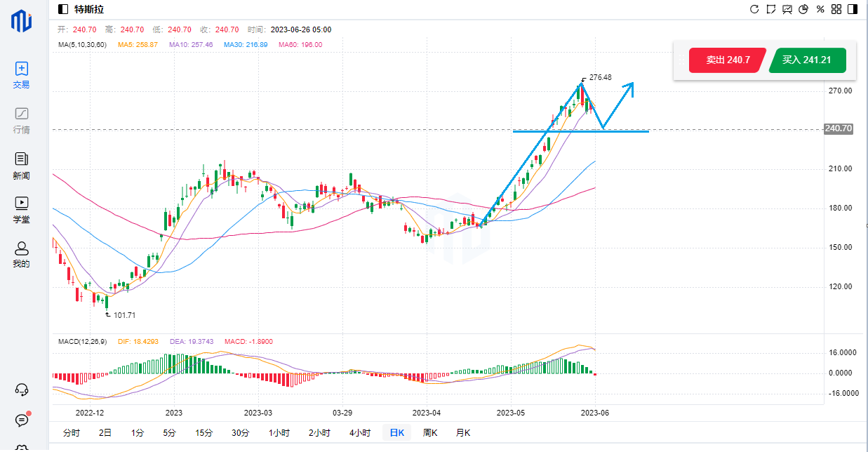This screenshot has height=452, width=868.
Task: Go to 行情 market section in sidebar
Action: coord(22,120)
